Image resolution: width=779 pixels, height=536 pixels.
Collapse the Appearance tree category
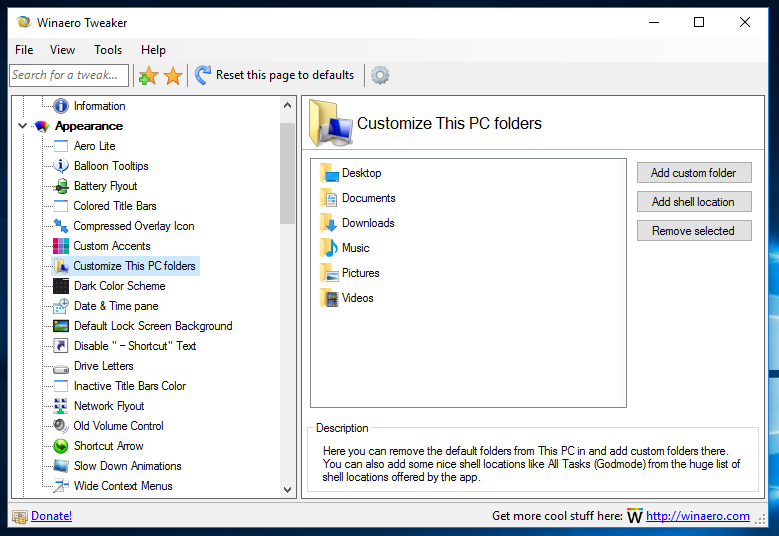[22, 126]
